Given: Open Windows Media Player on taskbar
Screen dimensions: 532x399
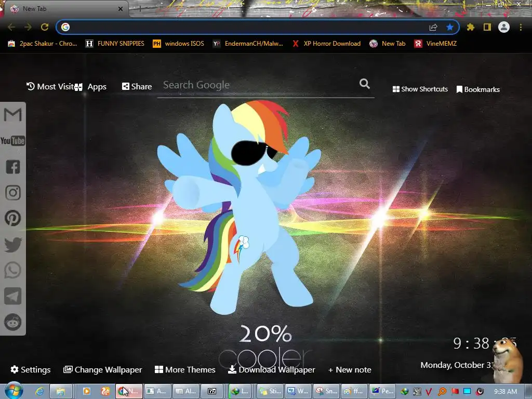Looking at the screenshot, I should 87,391.
